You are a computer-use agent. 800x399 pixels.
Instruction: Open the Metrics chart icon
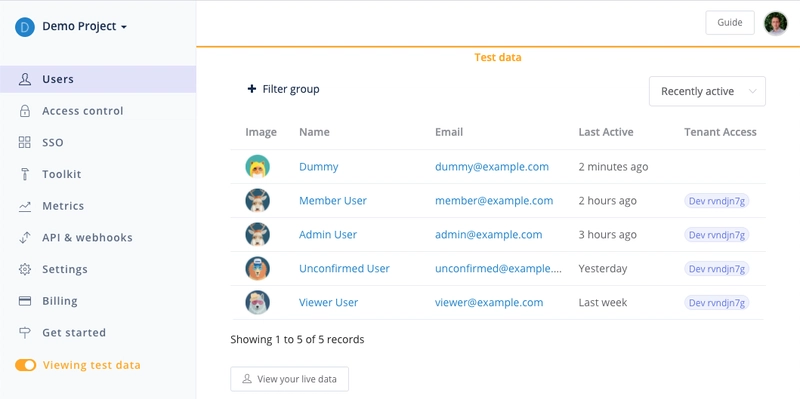coord(24,206)
